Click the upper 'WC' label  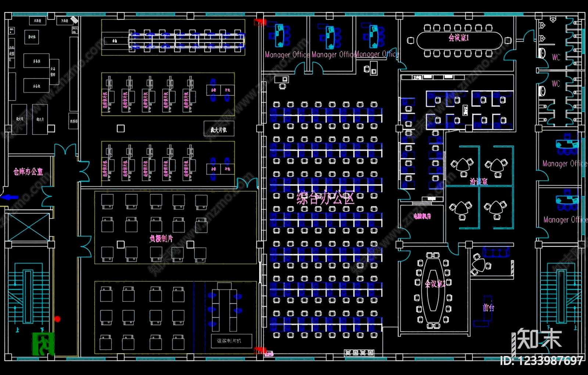[556, 57]
